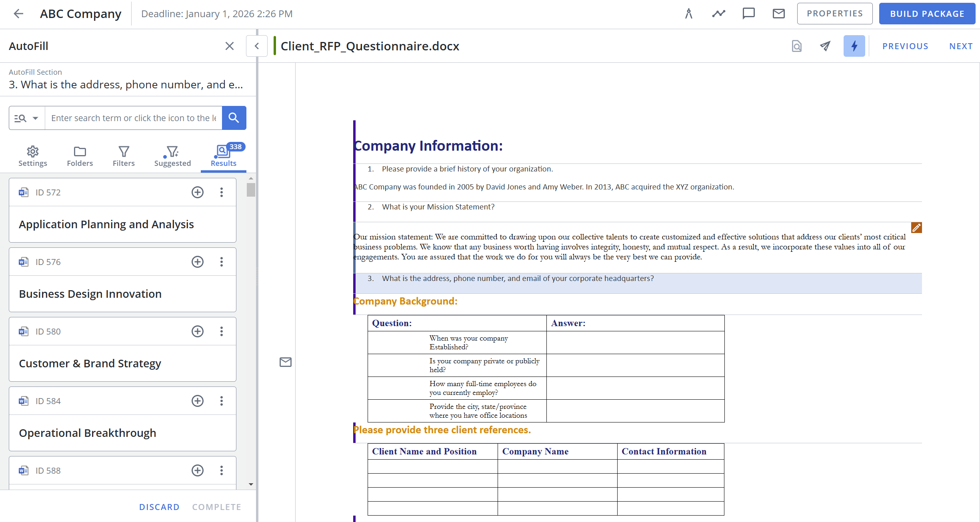
Task: Insert result ID 580 with plus icon
Action: point(198,331)
